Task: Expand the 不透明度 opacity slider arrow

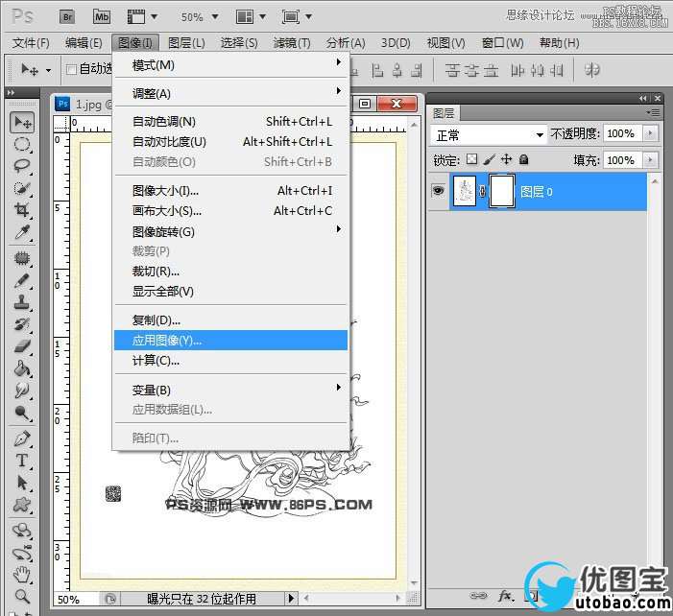Action: coord(651,134)
